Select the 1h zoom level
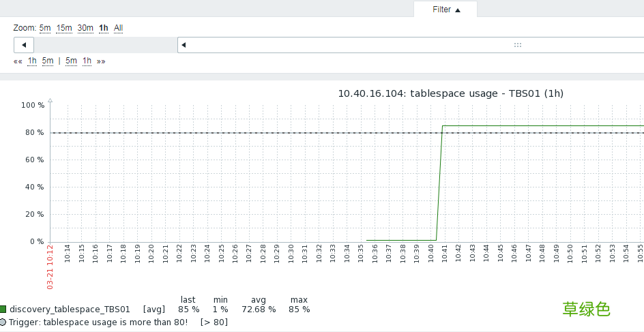The width and height of the screenshot is (644, 332). point(104,28)
